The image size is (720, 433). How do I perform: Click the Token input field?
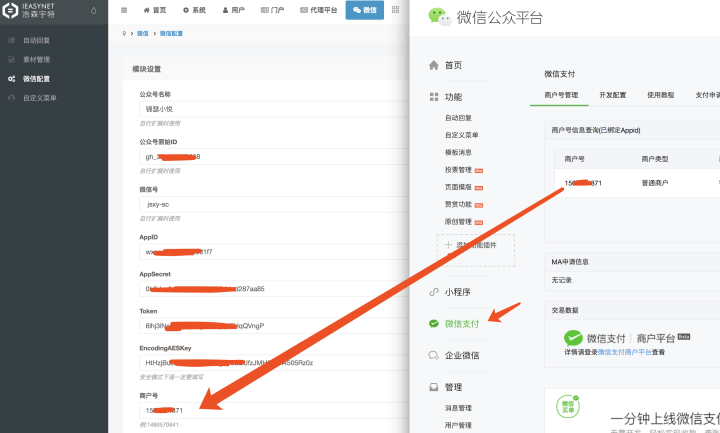point(274,326)
